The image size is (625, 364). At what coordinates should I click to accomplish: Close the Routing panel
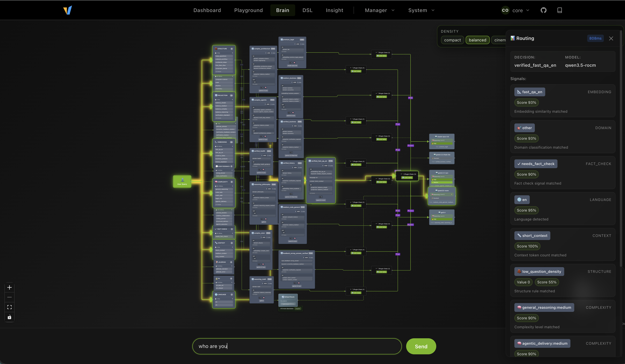click(611, 38)
